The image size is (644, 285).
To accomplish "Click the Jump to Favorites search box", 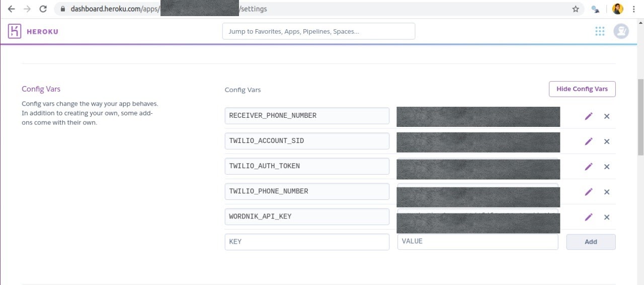I will click(x=318, y=31).
